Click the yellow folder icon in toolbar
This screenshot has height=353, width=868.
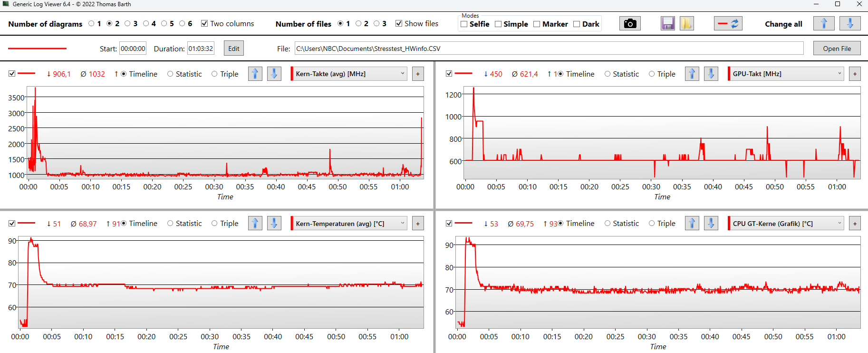click(686, 24)
